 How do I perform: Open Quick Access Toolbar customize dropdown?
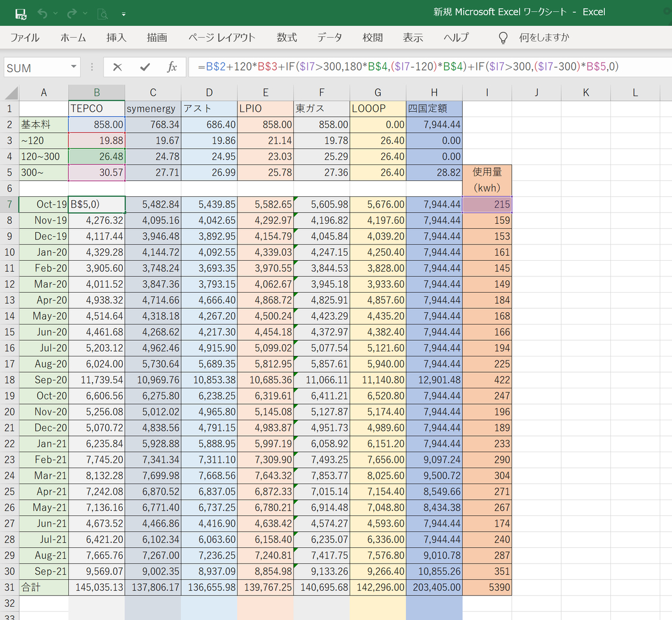[123, 14]
